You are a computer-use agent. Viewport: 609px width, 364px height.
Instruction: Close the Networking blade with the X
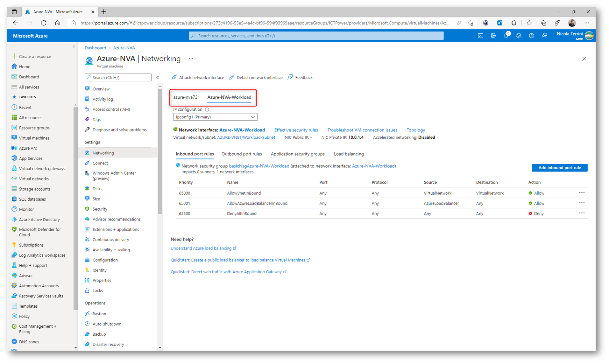point(584,59)
